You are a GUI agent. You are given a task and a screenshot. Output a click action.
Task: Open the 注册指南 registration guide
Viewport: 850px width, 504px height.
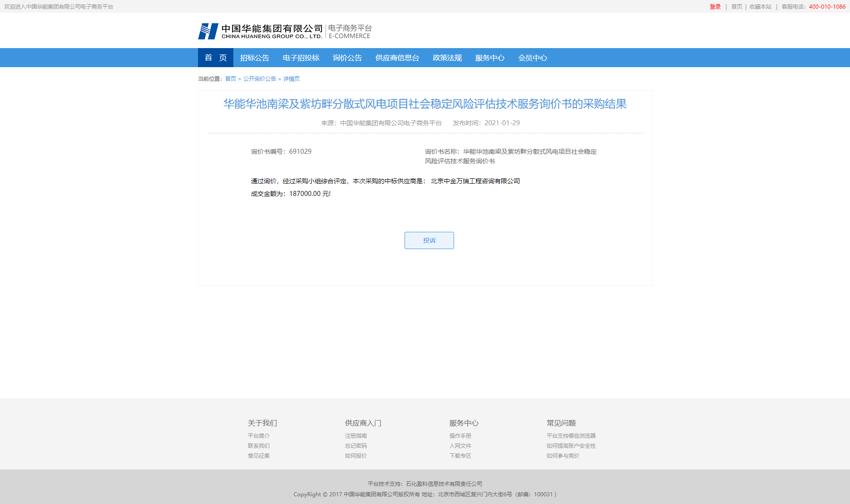coord(356,435)
